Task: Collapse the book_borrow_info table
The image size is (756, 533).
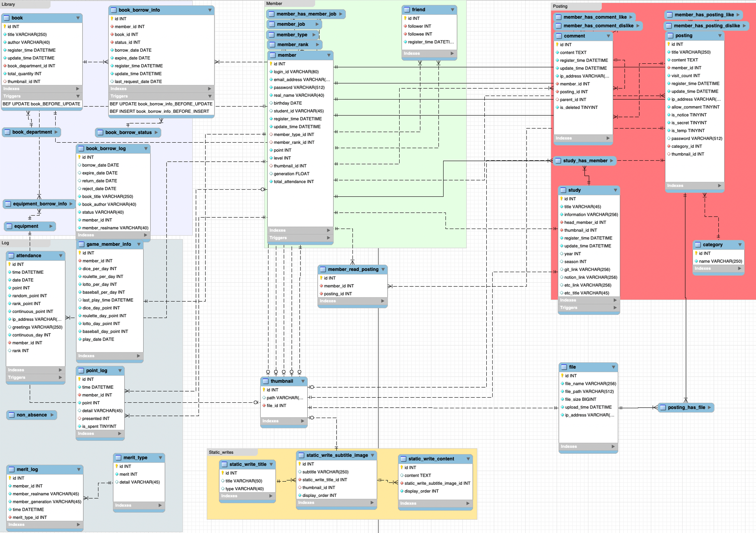Action: point(210,10)
